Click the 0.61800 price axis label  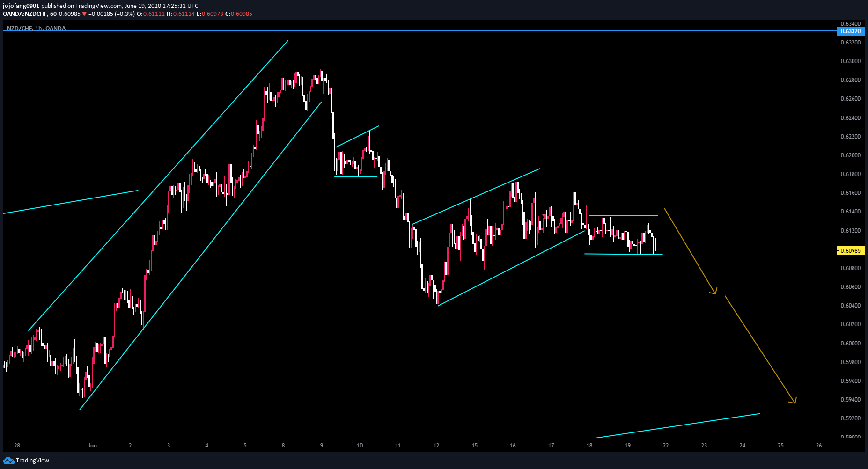pyautogui.click(x=850, y=174)
